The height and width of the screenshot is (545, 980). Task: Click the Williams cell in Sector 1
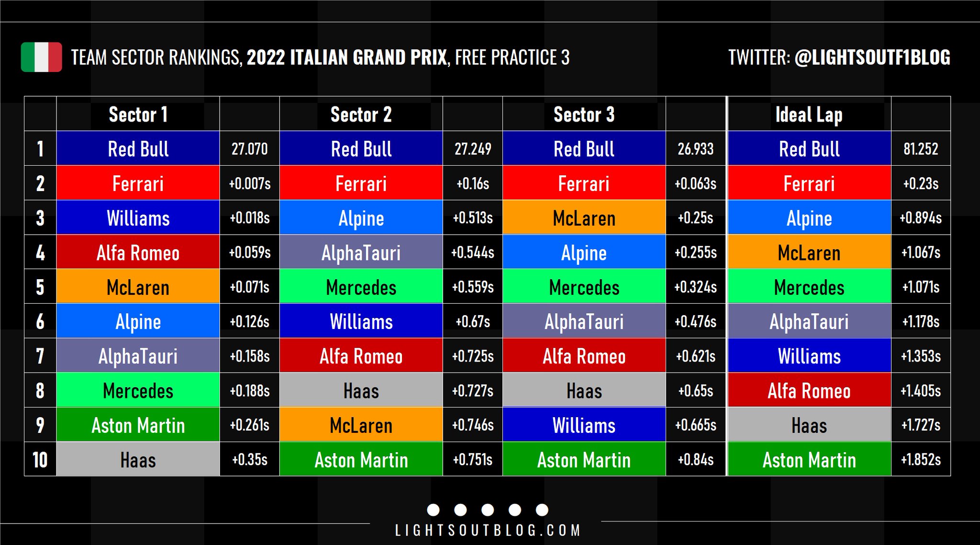click(138, 218)
